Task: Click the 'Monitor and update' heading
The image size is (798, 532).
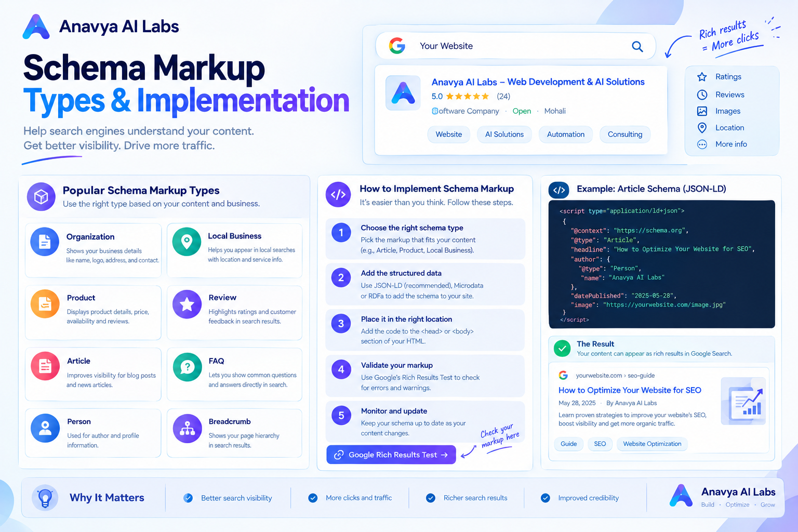Action: pos(394,411)
